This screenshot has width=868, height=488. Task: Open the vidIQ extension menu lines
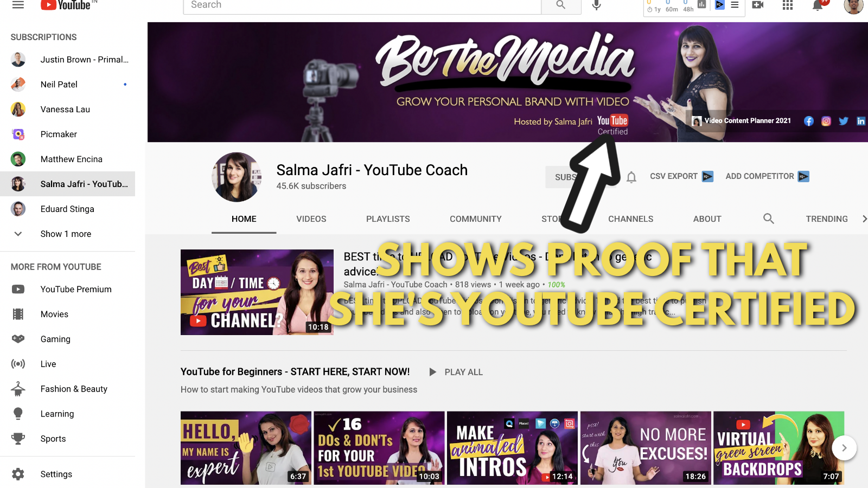click(735, 5)
